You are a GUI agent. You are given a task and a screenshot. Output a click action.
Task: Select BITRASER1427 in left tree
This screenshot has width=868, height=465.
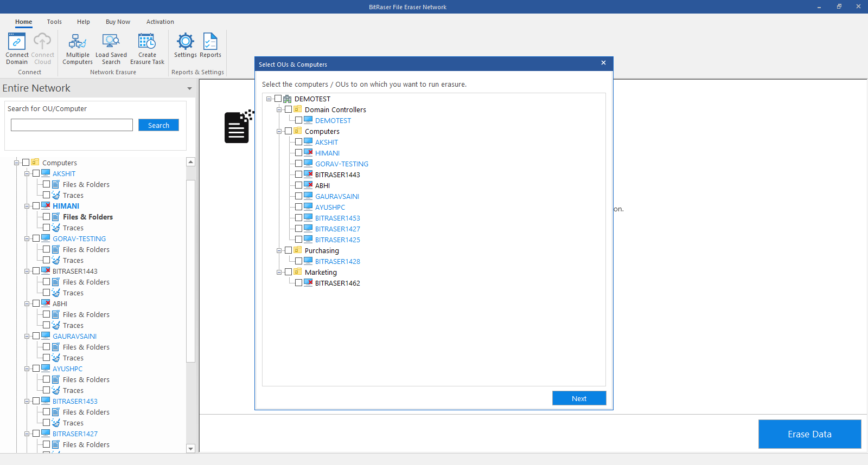click(75, 434)
